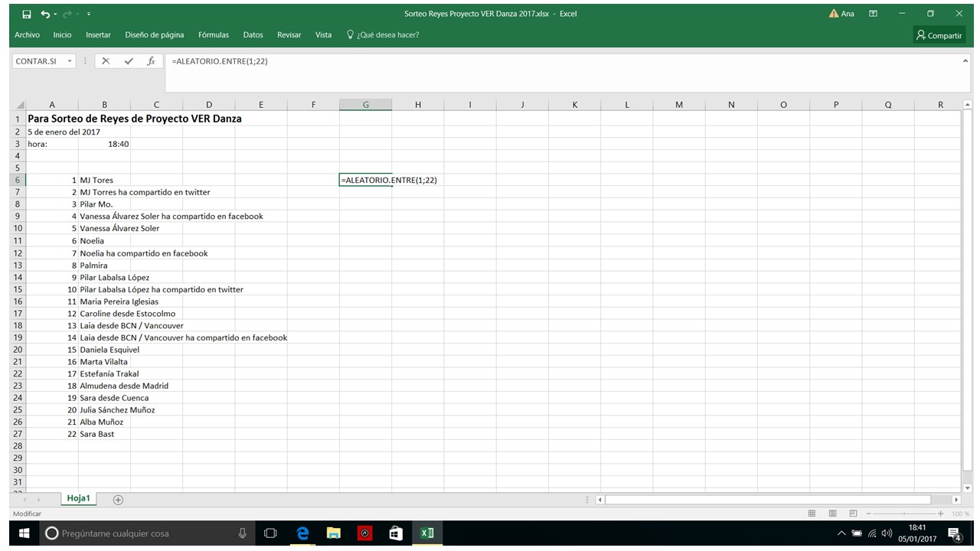Switch to Page Break Preview view
The width and height of the screenshot is (980, 551).
[x=853, y=514]
